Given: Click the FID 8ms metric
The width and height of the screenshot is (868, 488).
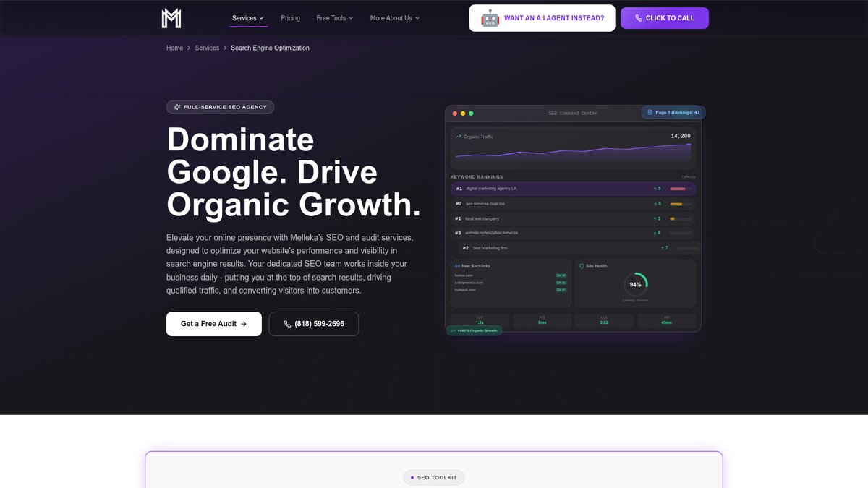Looking at the screenshot, I should point(542,321).
